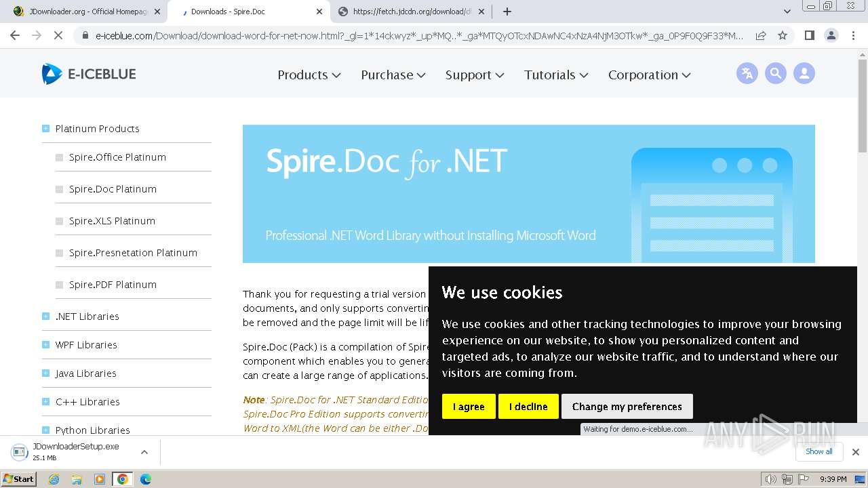Viewport: 868px width, 488px height.
Task: Open the language translate icon
Action: [x=747, y=73]
